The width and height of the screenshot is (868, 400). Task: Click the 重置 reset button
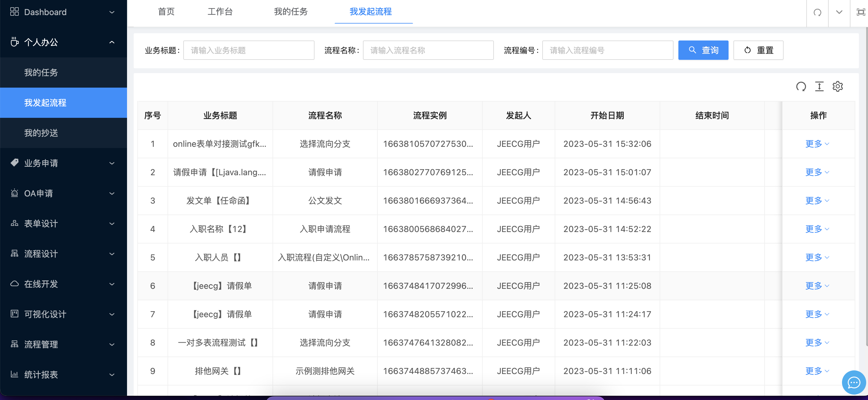[x=758, y=50]
